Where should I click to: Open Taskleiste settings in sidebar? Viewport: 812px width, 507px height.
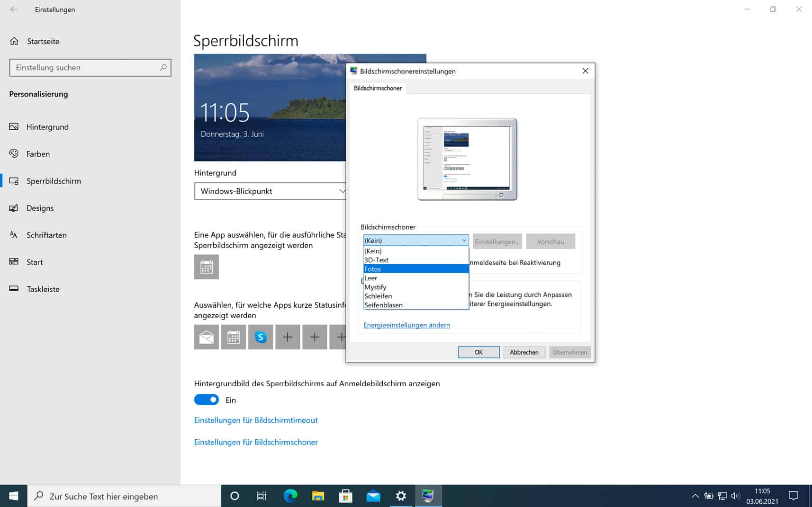coord(43,289)
